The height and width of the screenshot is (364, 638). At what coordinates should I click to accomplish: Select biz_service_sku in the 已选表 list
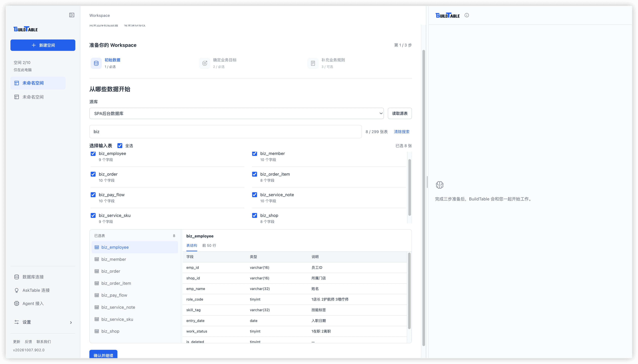135,319
